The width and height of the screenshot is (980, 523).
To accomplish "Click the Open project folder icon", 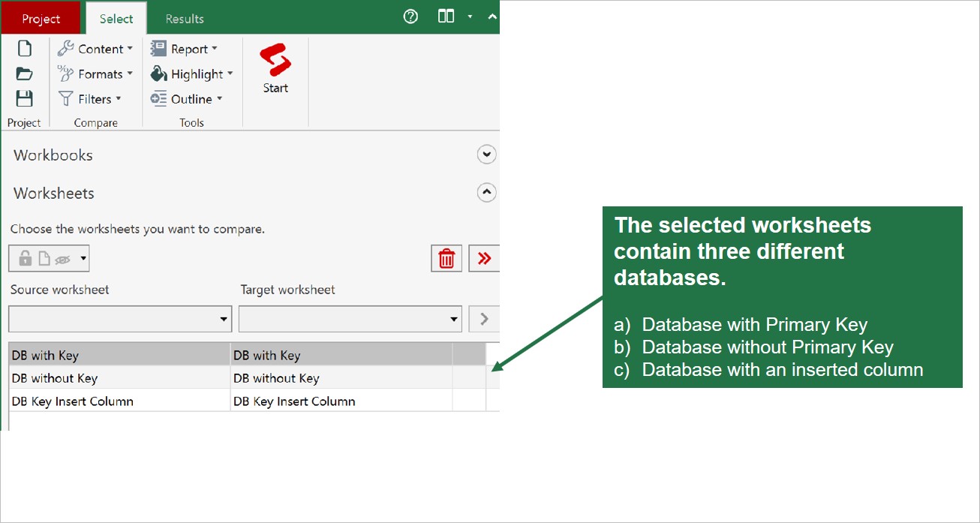I will (x=25, y=74).
